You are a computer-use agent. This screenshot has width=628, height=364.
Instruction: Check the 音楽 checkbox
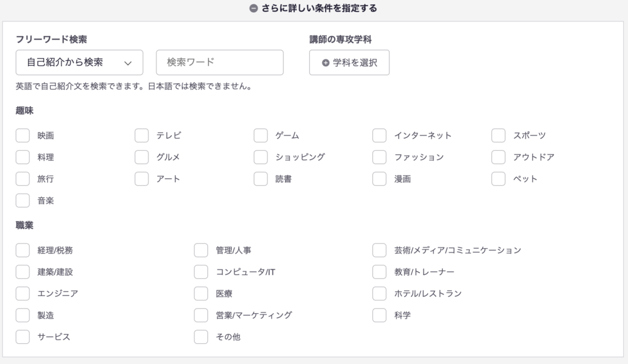tap(23, 200)
